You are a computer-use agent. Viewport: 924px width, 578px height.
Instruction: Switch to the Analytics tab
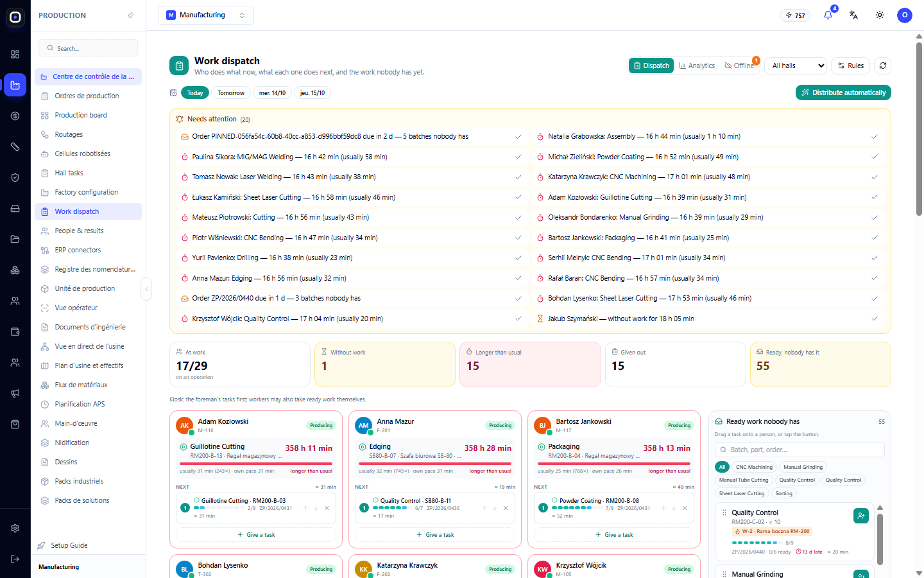click(x=697, y=66)
